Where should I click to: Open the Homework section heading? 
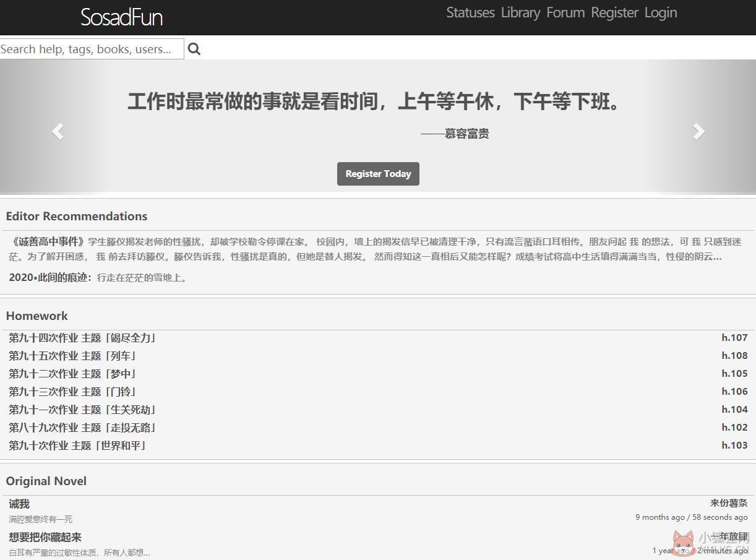coord(37,316)
